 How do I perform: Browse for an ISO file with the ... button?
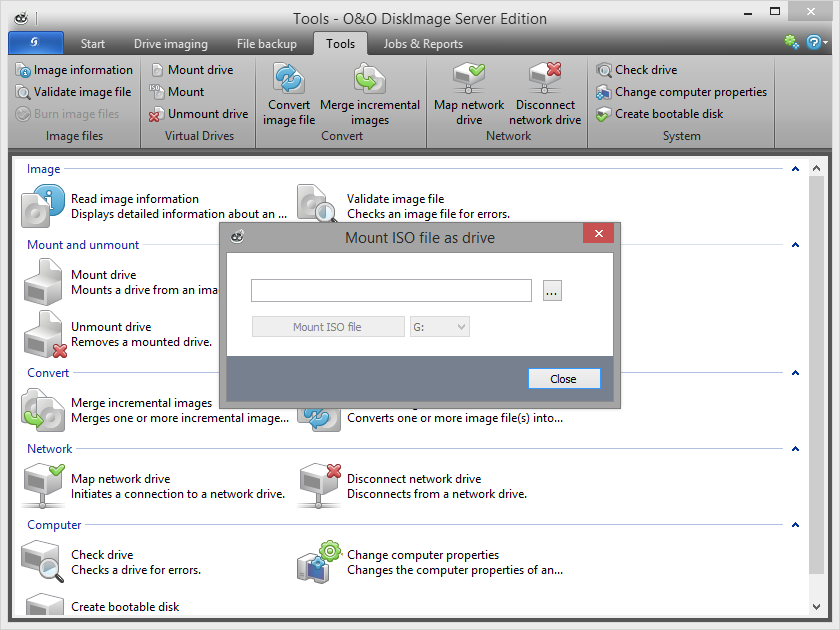pyautogui.click(x=552, y=291)
